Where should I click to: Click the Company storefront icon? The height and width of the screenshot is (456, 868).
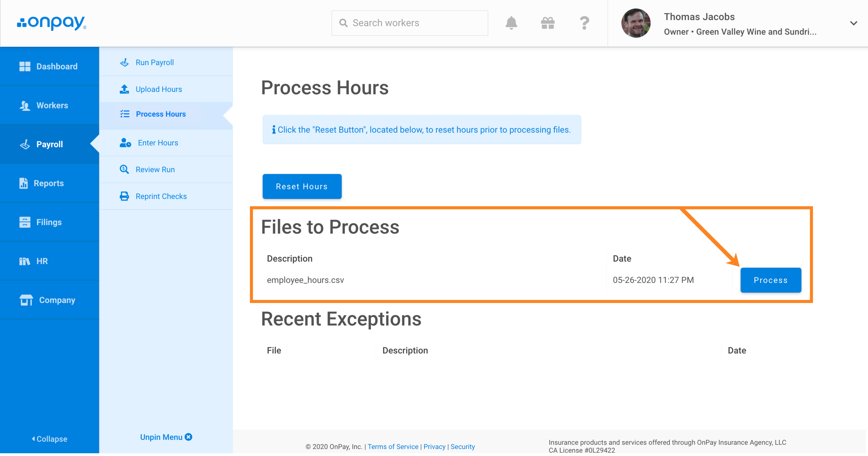26,300
